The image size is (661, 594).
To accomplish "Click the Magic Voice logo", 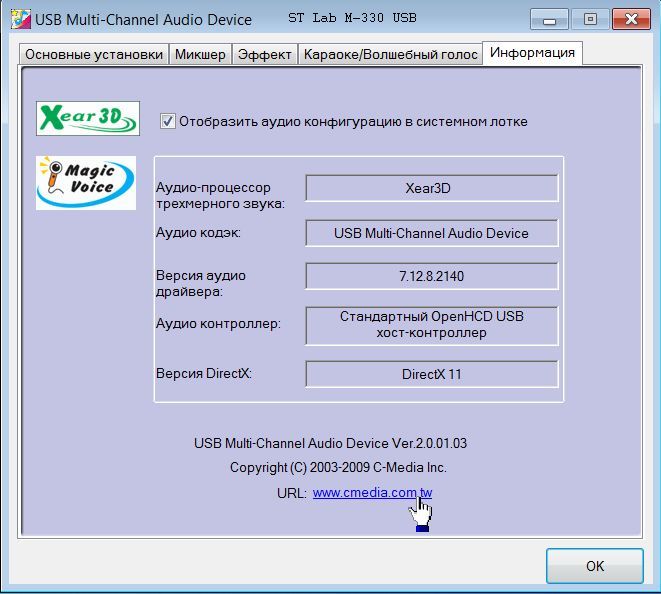I will (86, 183).
